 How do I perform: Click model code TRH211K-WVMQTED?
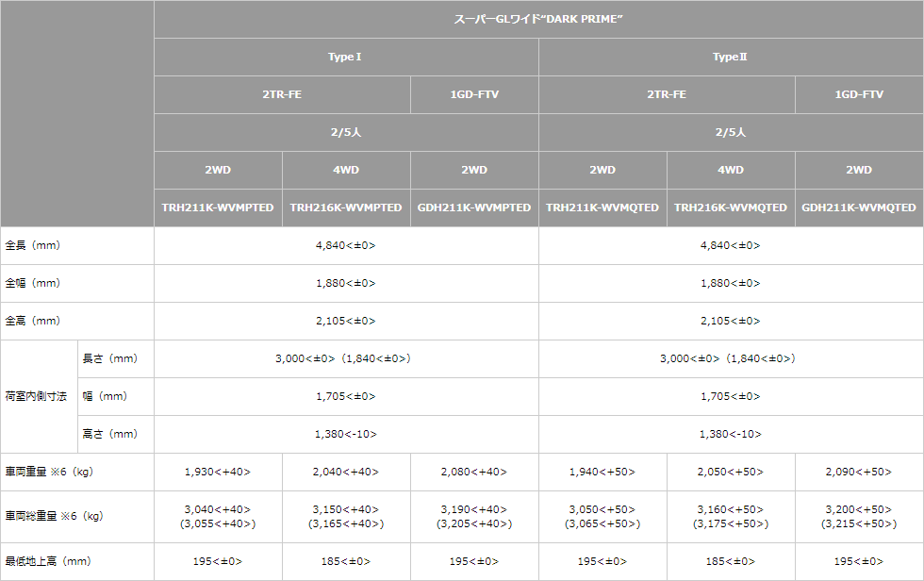pos(602,207)
